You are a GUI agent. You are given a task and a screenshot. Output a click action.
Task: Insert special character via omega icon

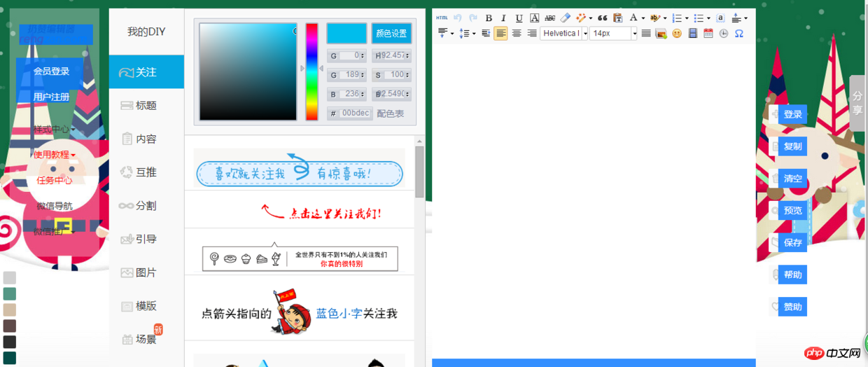click(739, 33)
